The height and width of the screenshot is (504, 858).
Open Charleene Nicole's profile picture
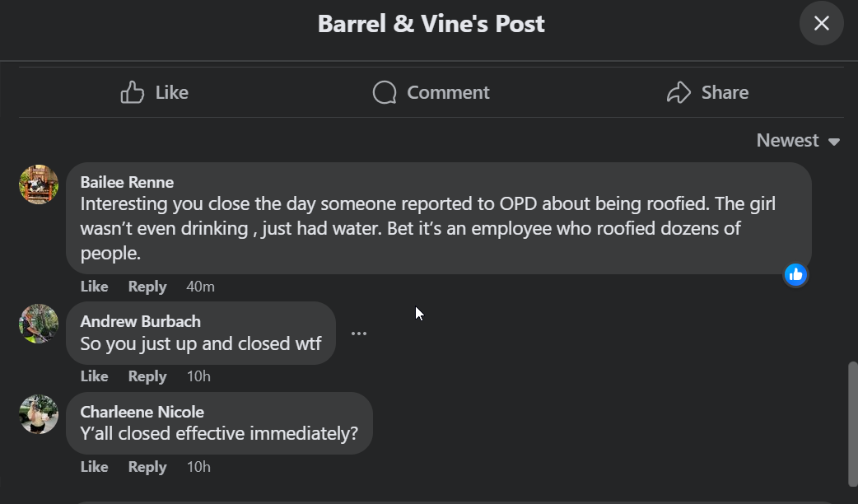pyautogui.click(x=39, y=414)
